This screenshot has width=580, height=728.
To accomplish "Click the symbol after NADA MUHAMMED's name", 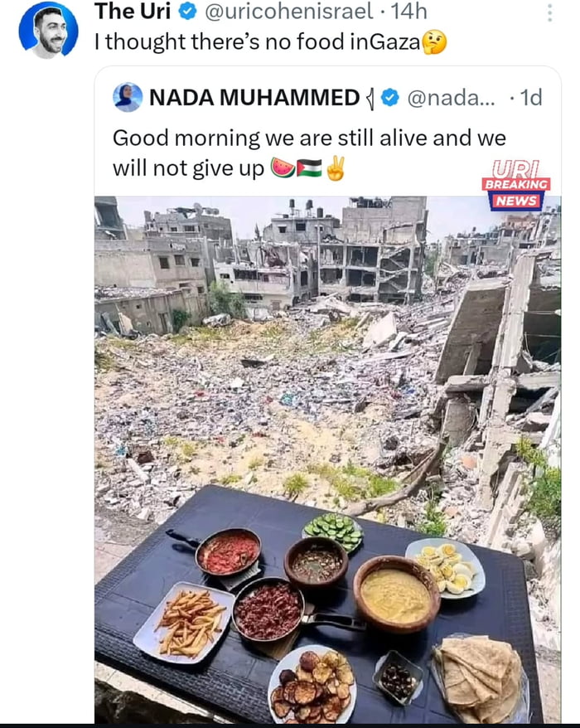I will tap(370, 99).
